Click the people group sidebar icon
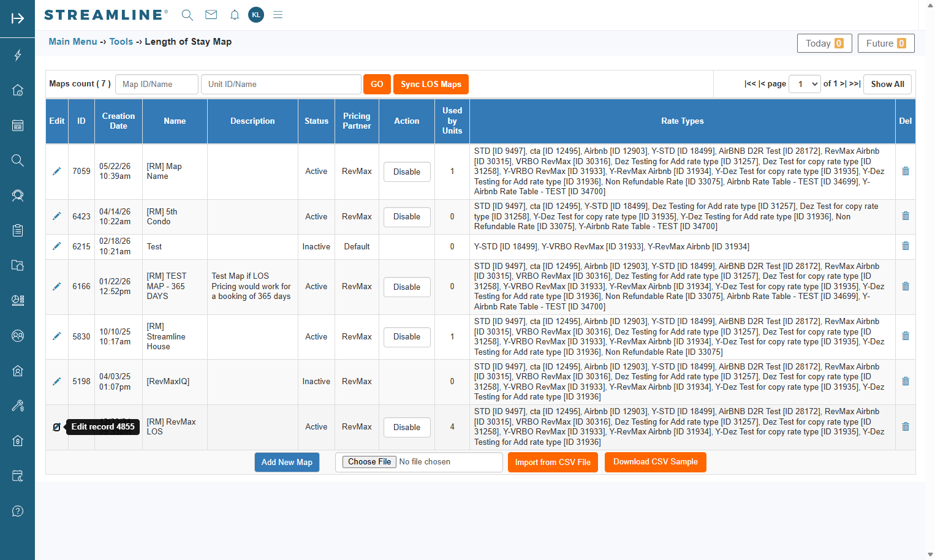 18,336
